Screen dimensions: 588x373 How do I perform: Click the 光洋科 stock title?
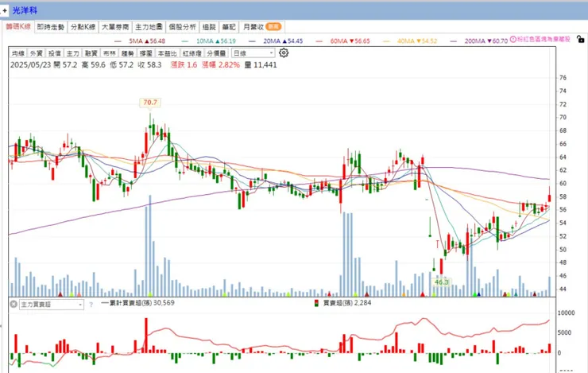coord(25,10)
